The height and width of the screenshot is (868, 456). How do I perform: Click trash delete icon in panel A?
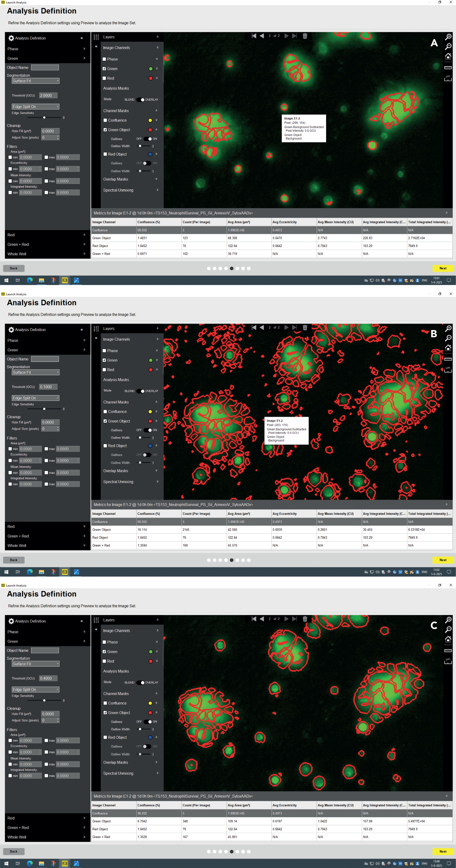coord(305,36)
